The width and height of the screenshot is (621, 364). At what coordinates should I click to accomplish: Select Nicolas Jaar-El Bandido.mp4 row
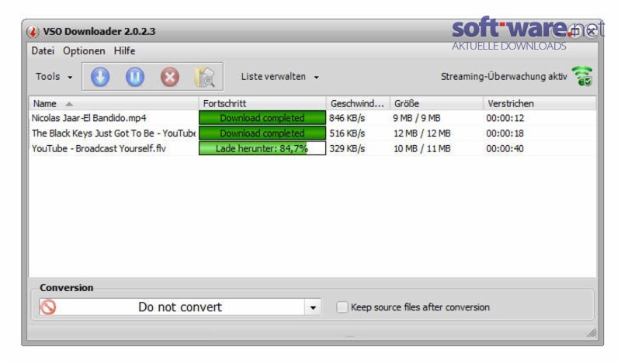click(x=313, y=118)
